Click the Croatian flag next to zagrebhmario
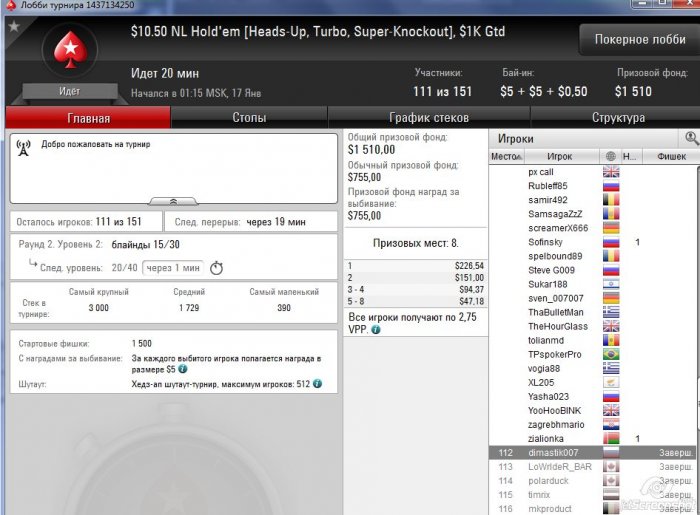Viewport: 700px width, 515px height. 611,424
